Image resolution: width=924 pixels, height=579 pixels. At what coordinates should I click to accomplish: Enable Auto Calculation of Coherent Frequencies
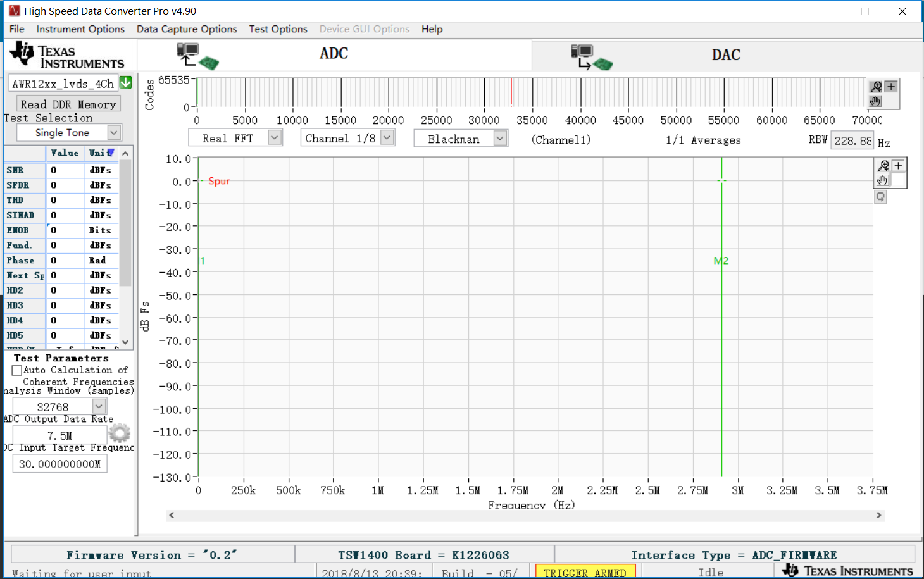click(x=16, y=370)
